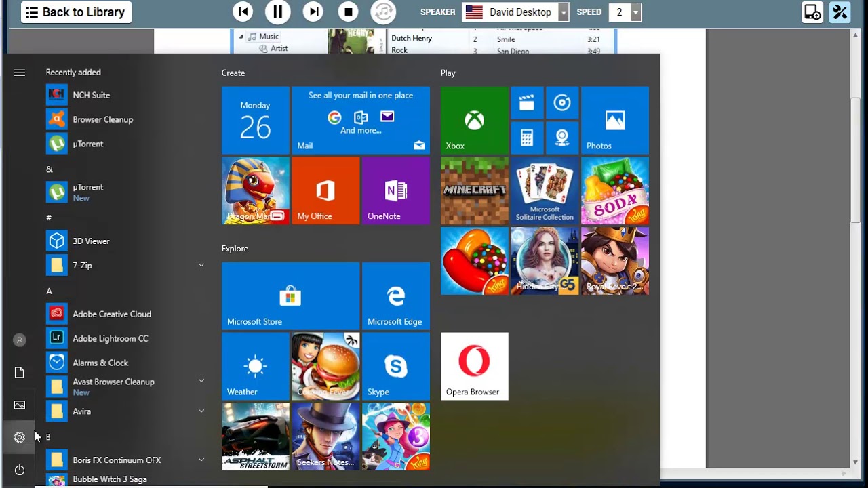The image size is (868, 488).
Task: Launch Royal Revolt 2 tile
Action: 615,261
